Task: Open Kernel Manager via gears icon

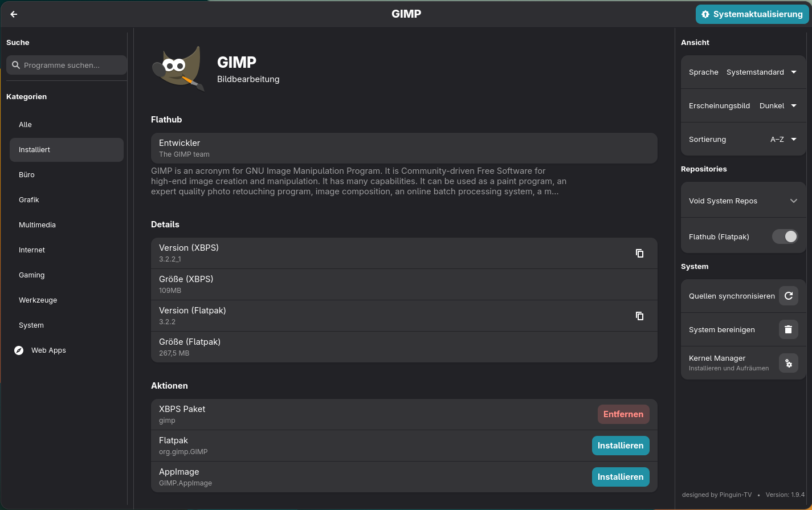Action: click(x=789, y=363)
